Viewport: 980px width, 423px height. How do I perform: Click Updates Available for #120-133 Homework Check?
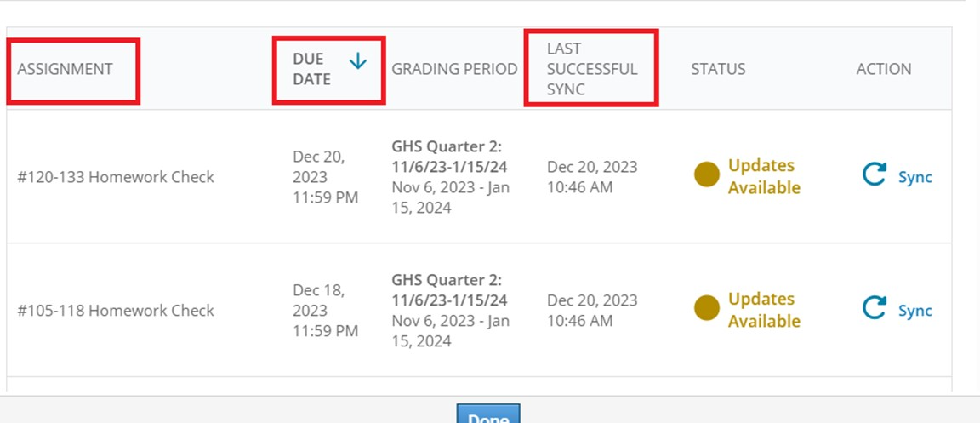764,176
